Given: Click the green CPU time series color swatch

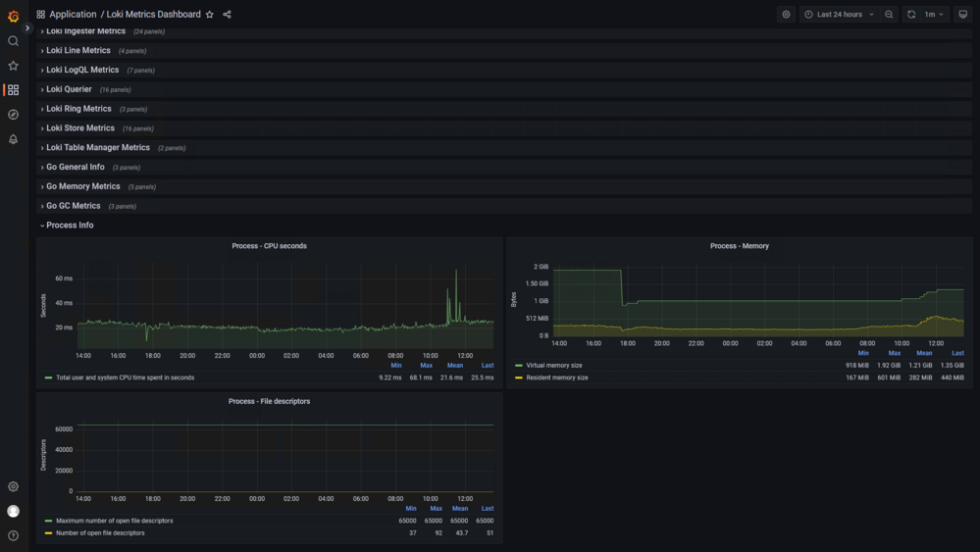Looking at the screenshot, I should click(x=49, y=377).
